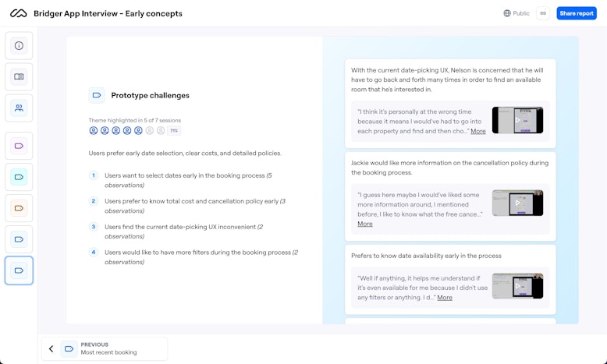Viewport: 607px width, 364px height.
Task: Open the info section in sidebar
Action: (19, 45)
